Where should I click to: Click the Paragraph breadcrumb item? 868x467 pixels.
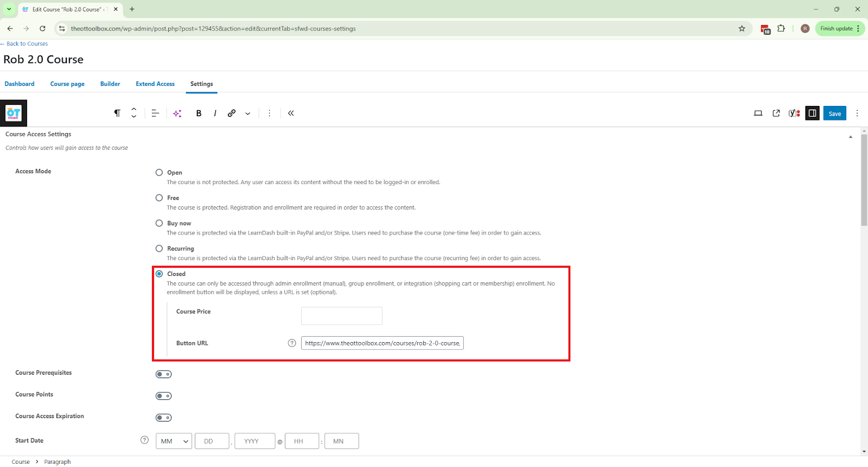58,462
